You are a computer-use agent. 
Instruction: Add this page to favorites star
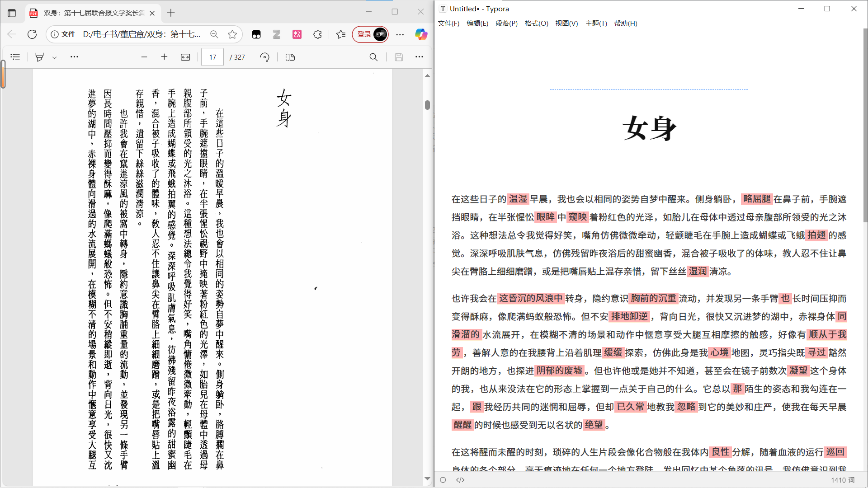coord(232,34)
